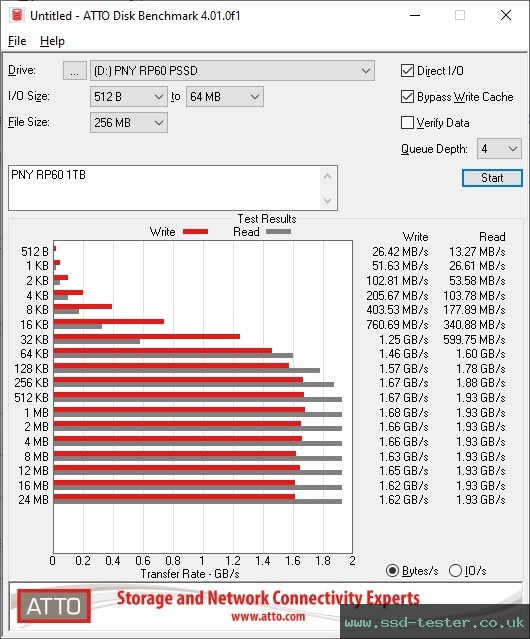530x639 pixels.
Task: Click the Start button
Action: [492, 178]
